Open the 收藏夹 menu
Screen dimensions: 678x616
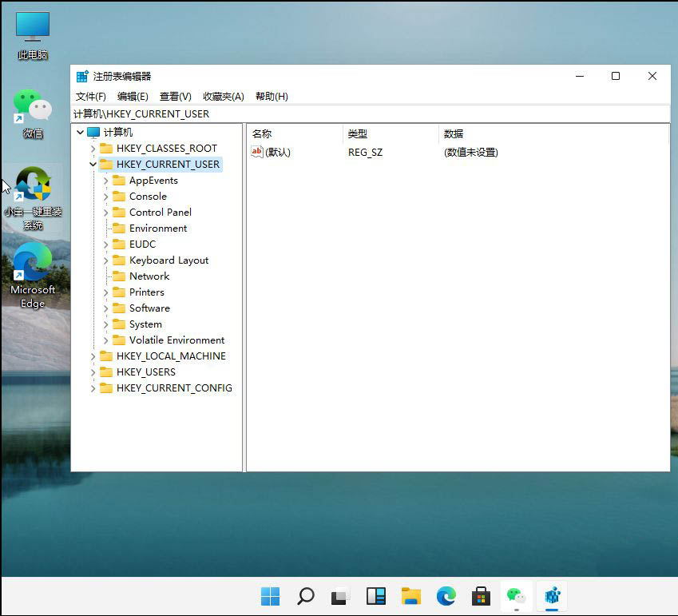(223, 96)
